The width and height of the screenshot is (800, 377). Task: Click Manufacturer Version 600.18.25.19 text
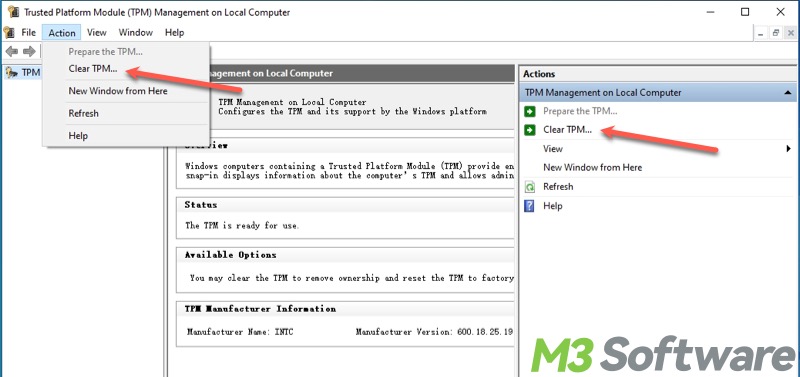click(434, 332)
